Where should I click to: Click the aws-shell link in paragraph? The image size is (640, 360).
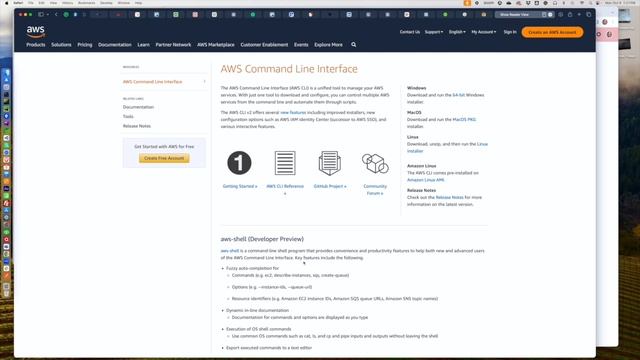pos(230,251)
